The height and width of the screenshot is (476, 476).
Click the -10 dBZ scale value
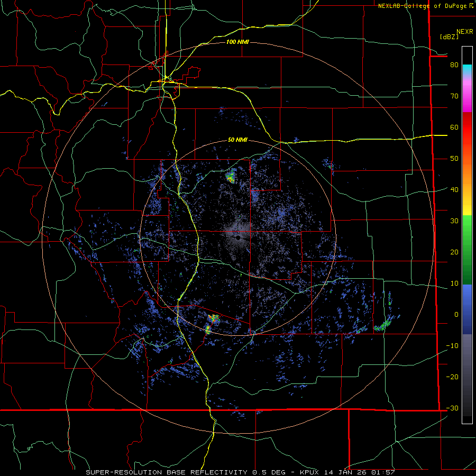pos(452,345)
